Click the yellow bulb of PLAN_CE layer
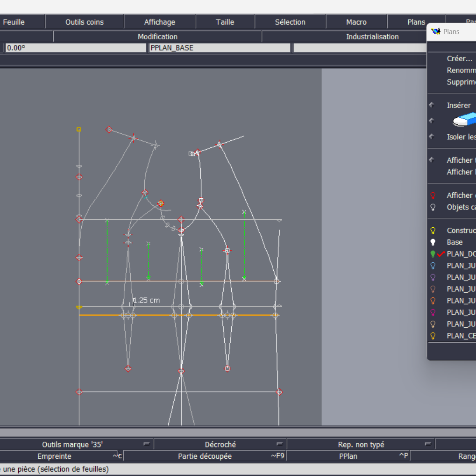 [433, 336]
